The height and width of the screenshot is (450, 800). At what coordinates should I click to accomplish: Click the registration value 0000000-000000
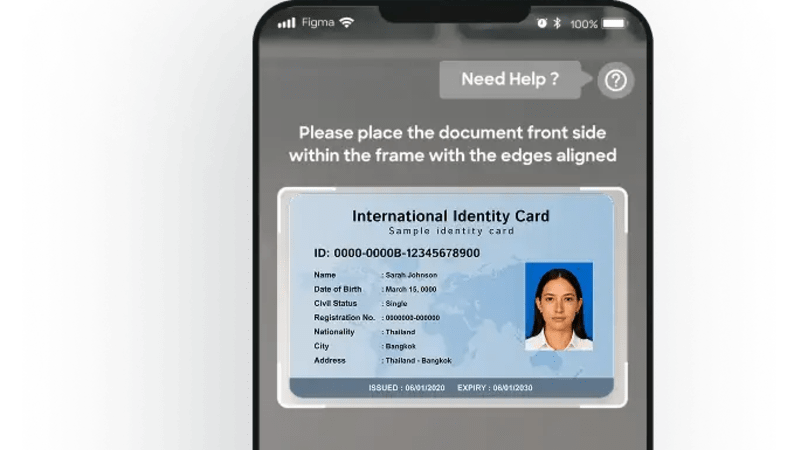coord(412,318)
